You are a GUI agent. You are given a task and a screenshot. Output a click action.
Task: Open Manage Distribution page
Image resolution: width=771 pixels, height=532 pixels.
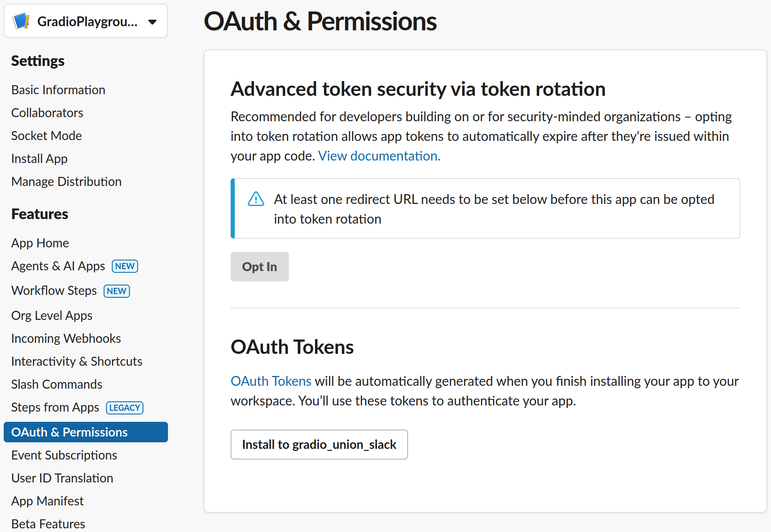coord(66,181)
